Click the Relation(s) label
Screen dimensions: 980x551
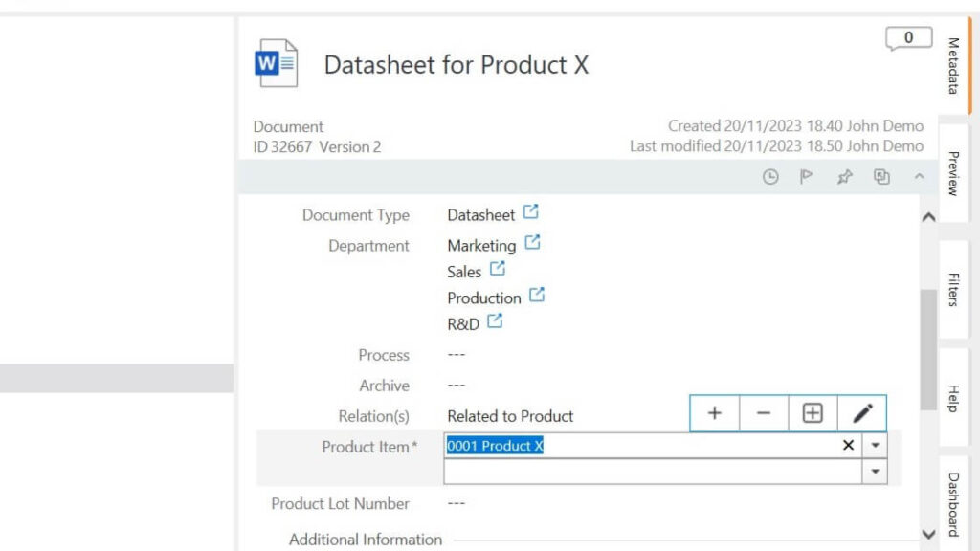click(374, 416)
